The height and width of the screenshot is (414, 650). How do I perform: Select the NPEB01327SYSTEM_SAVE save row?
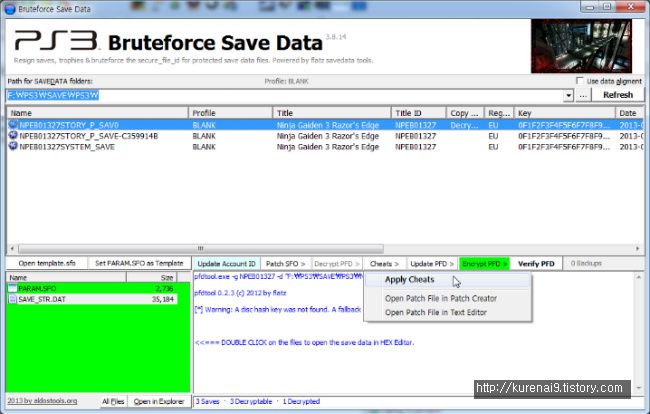(325, 146)
